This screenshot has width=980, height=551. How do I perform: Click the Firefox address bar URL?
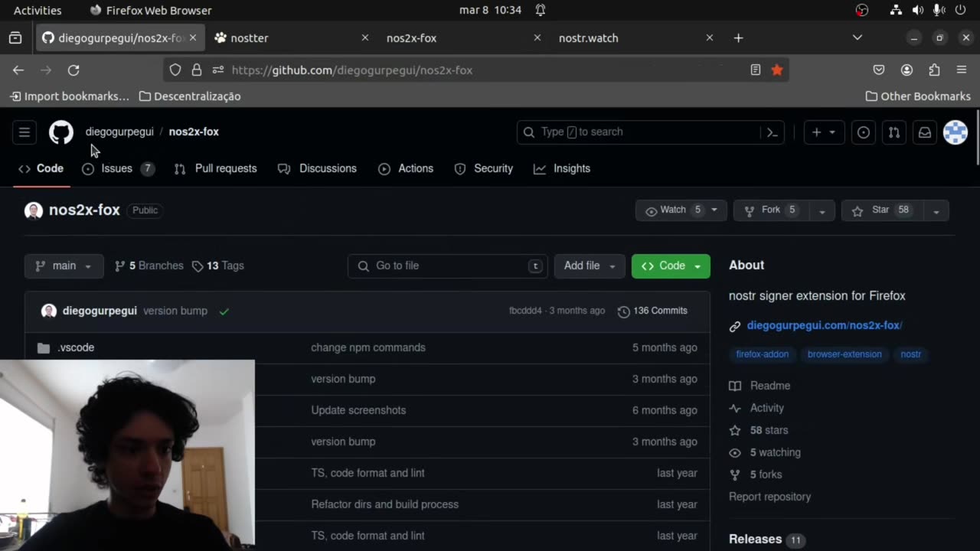click(x=352, y=70)
